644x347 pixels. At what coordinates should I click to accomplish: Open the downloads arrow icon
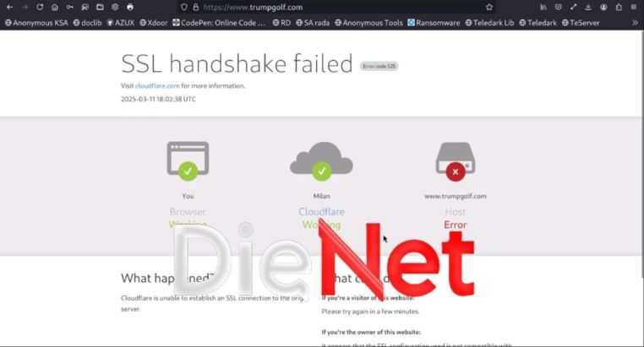coord(588,7)
